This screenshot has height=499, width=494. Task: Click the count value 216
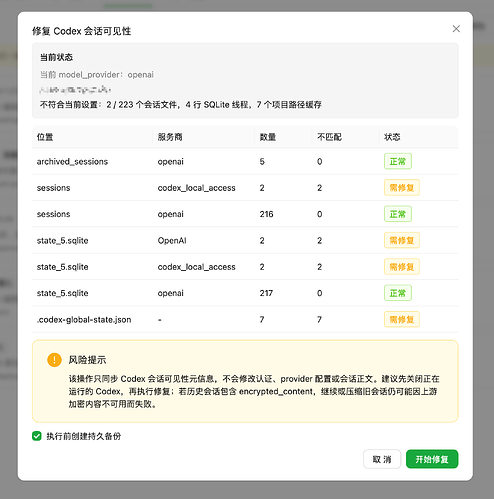point(266,214)
